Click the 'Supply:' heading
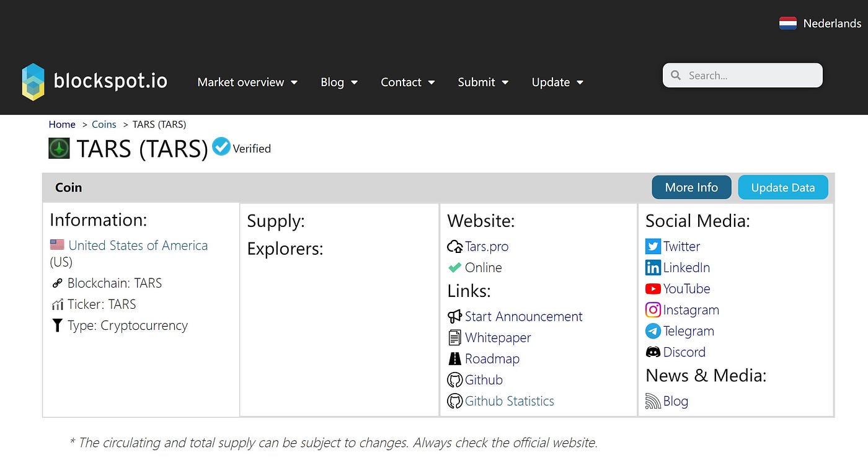Screen dimensions: 868x460 pos(276,221)
